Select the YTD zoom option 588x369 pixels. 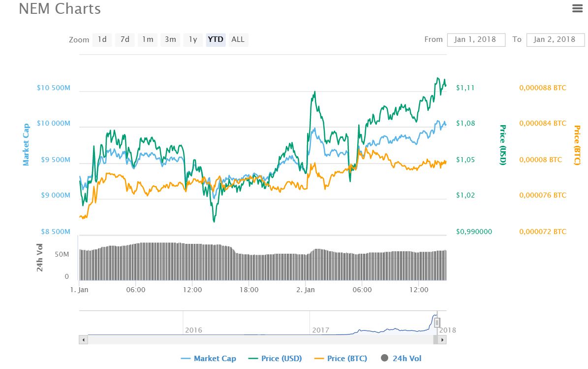pyautogui.click(x=216, y=39)
